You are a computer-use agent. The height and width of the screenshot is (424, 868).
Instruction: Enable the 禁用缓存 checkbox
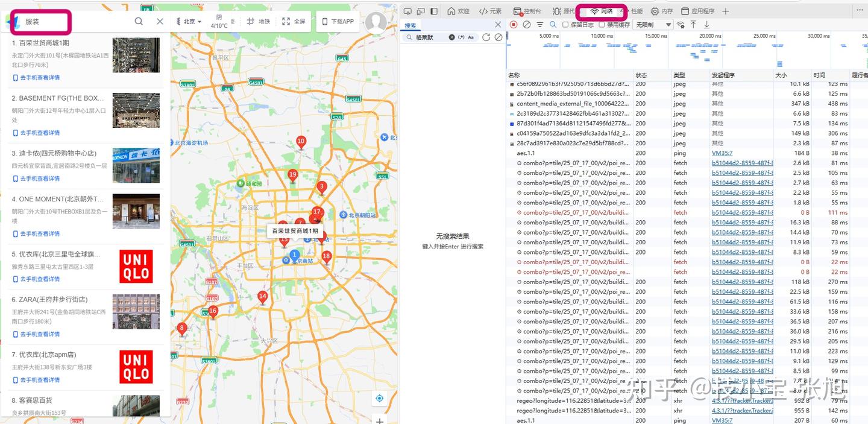coord(602,25)
